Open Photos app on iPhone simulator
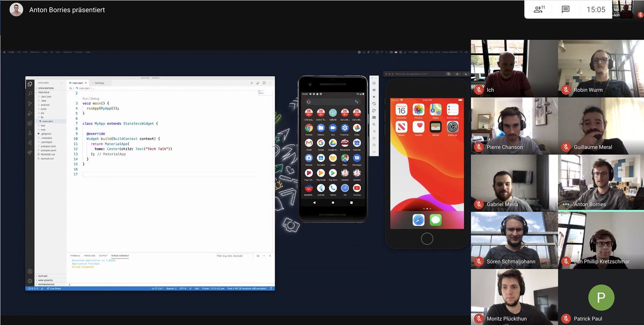The width and height of the screenshot is (644, 325). (x=418, y=109)
